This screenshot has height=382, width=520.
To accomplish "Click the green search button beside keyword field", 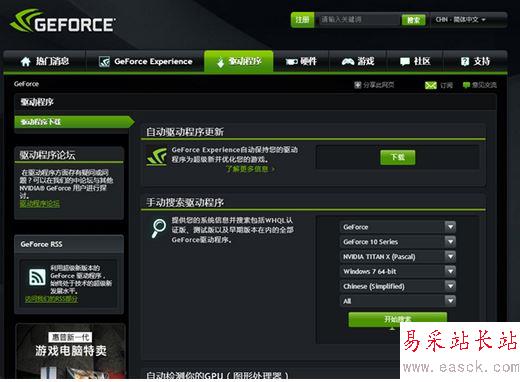I will [x=413, y=20].
